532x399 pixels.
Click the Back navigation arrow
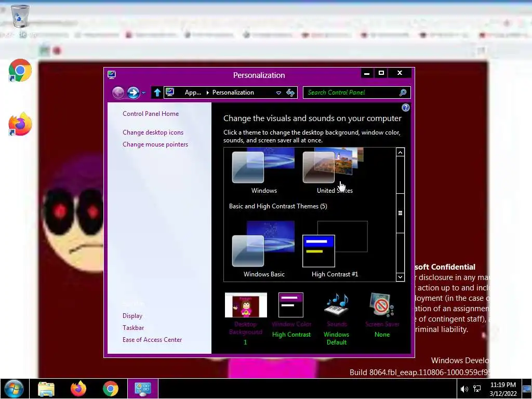click(x=118, y=92)
